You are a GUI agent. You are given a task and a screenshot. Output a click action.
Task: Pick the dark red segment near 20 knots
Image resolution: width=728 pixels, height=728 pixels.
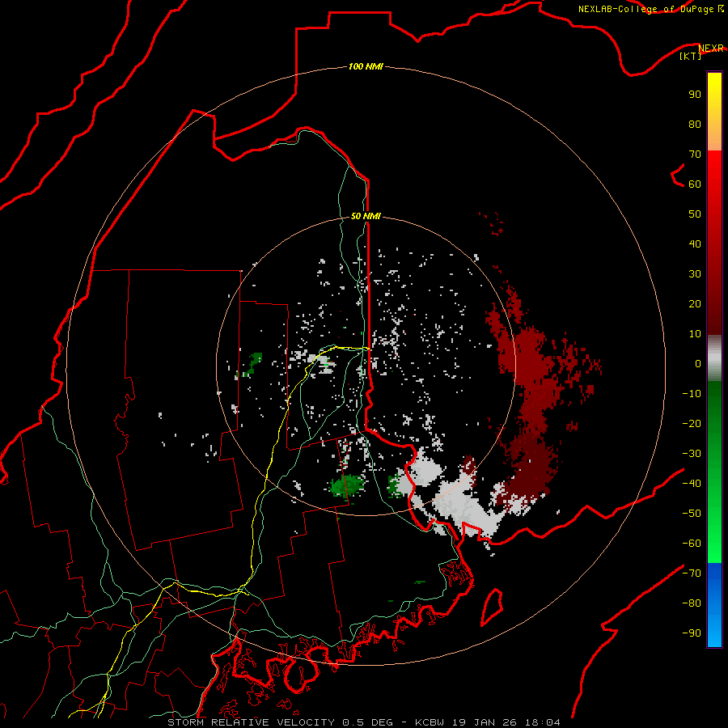click(x=714, y=303)
